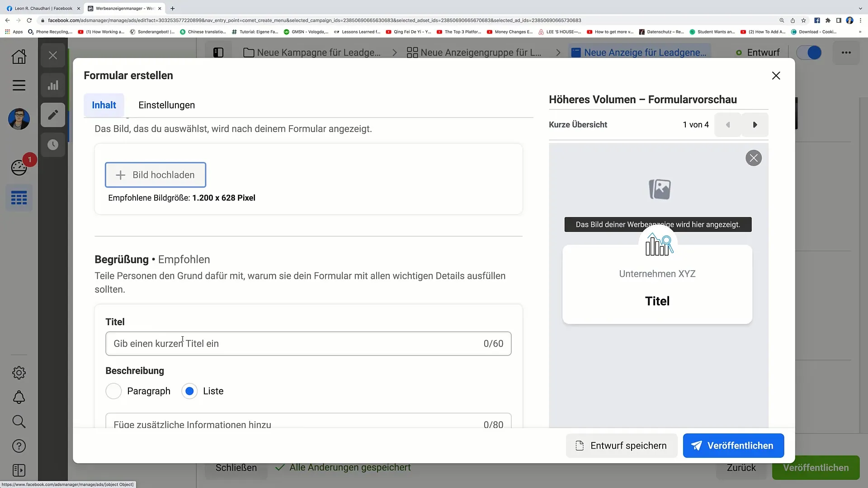
Task: Select Liste radio button for Beschreibung
Action: pos(189,391)
